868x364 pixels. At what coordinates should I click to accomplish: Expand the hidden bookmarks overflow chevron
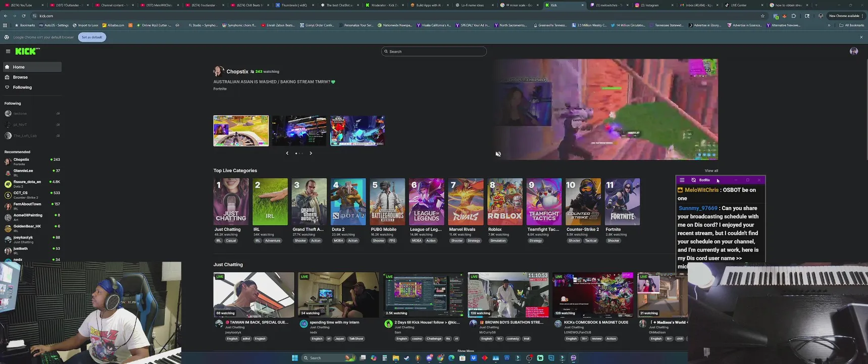(x=829, y=25)
